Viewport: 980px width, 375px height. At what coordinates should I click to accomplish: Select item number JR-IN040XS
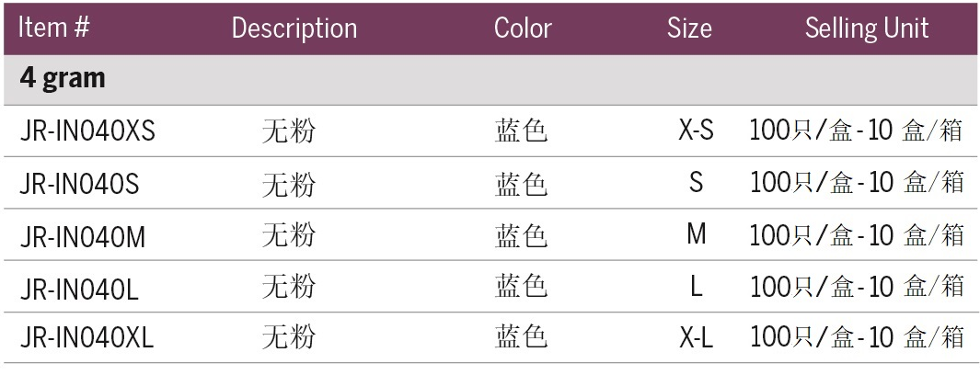[87, 131]
